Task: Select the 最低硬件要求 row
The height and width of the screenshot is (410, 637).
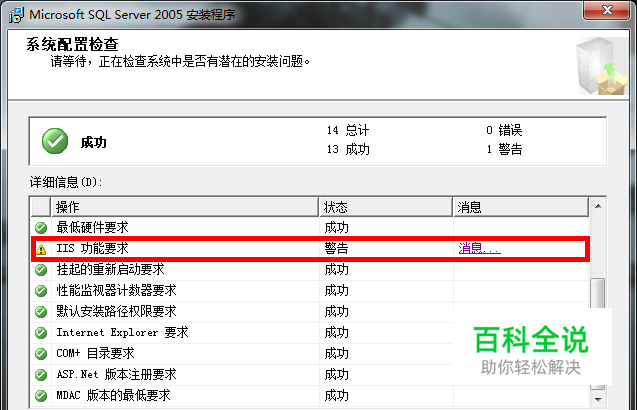Action: pyautogui.click(x=310, y=228)
